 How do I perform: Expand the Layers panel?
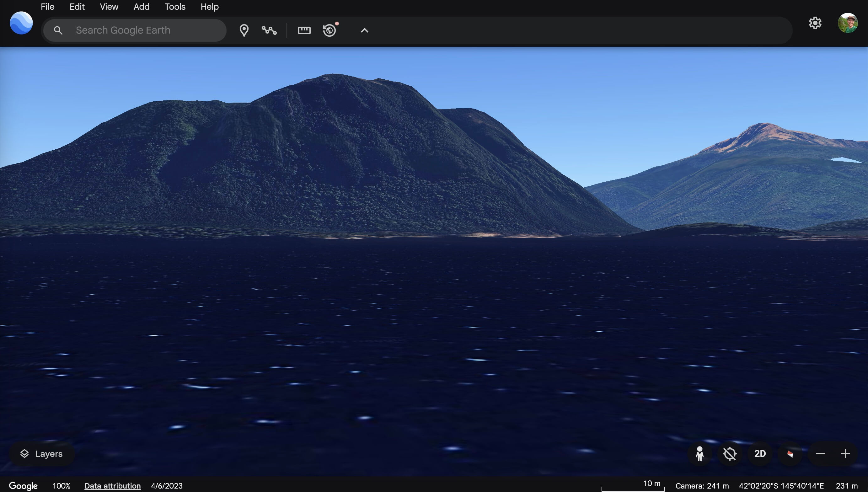click(42, 453)
